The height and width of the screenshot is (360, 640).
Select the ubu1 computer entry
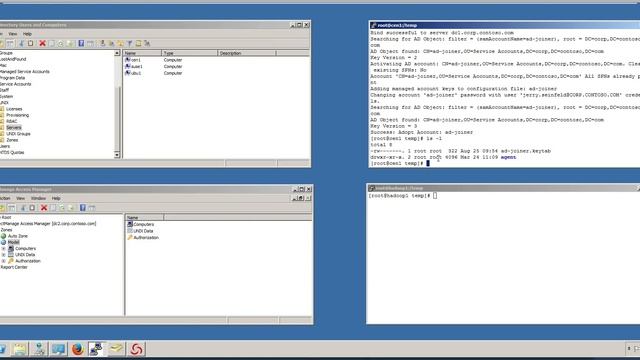[133, 73]
